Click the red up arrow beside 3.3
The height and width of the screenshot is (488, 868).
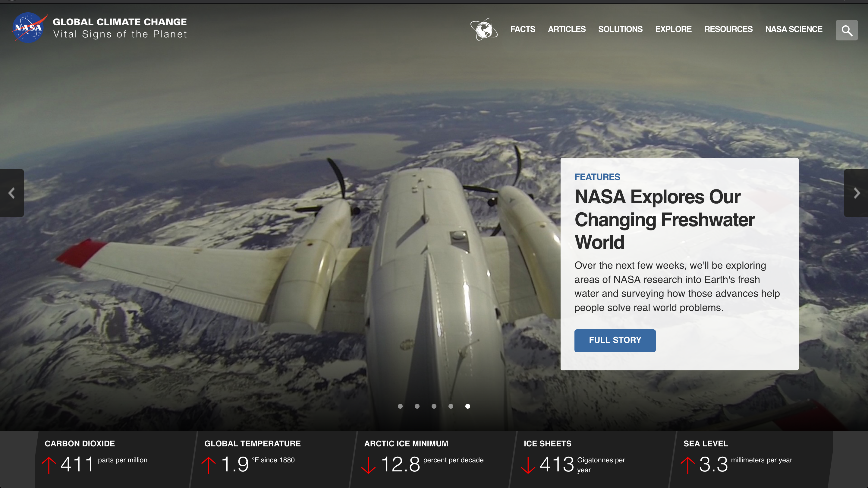point(688,465)
